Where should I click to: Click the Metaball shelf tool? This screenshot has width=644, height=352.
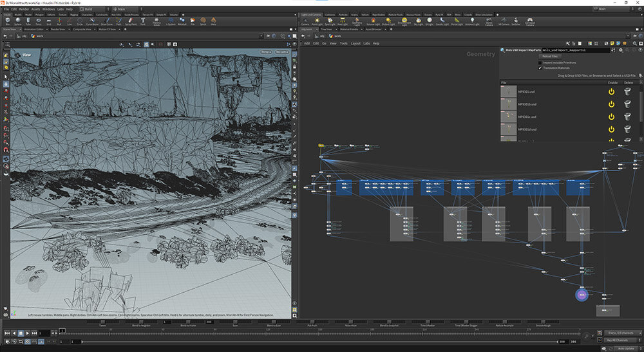point(181,21)
